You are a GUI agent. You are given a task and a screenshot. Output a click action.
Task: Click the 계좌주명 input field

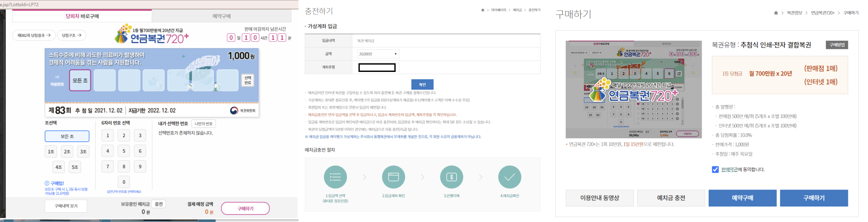pyautogui.click(x=377, y=67)
